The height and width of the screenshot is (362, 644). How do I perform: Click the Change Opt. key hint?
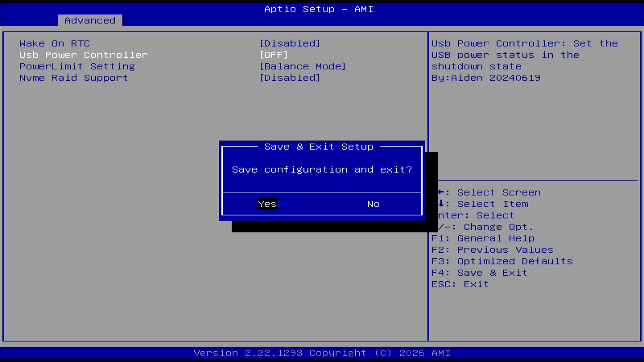(486, 227)
